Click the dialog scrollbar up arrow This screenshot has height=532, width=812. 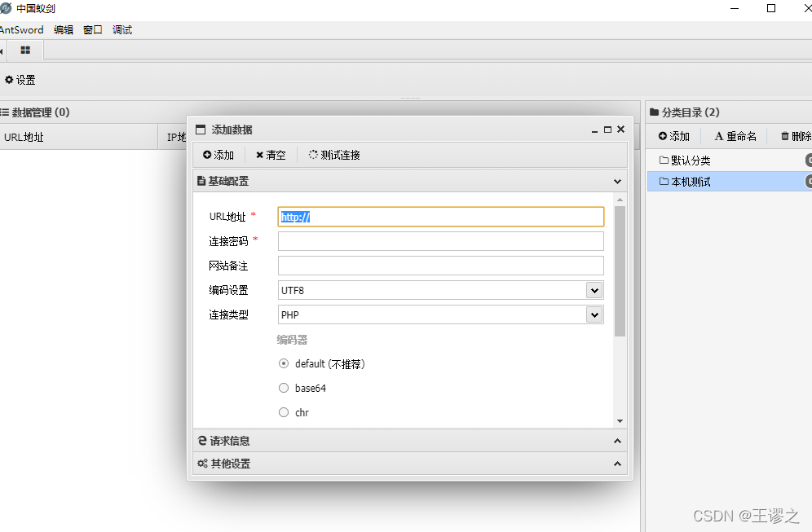click(620, 200)
